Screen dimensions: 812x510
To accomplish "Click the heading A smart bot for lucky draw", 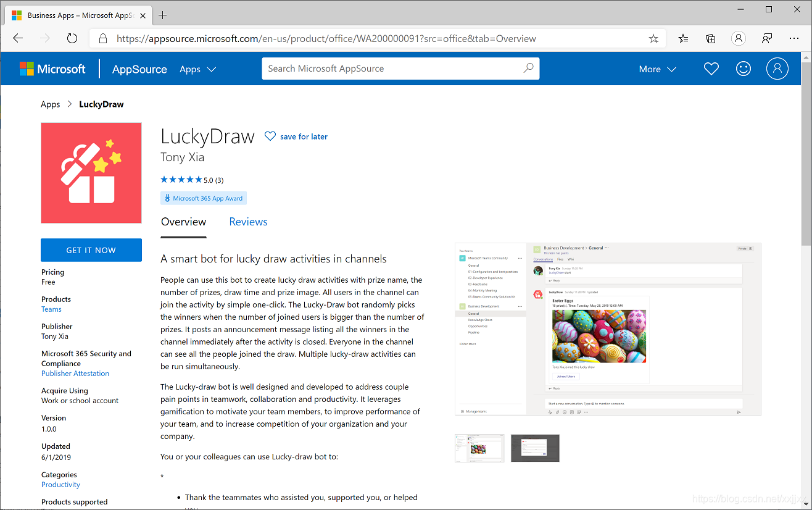I will click(x=273, y=259).
